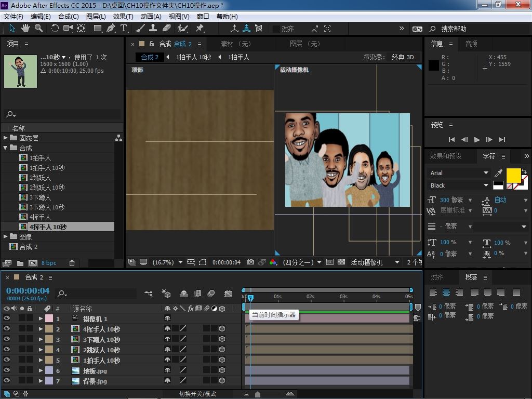
Task: Select the Rectangle shape tool
Action: (x=98, y=29)
